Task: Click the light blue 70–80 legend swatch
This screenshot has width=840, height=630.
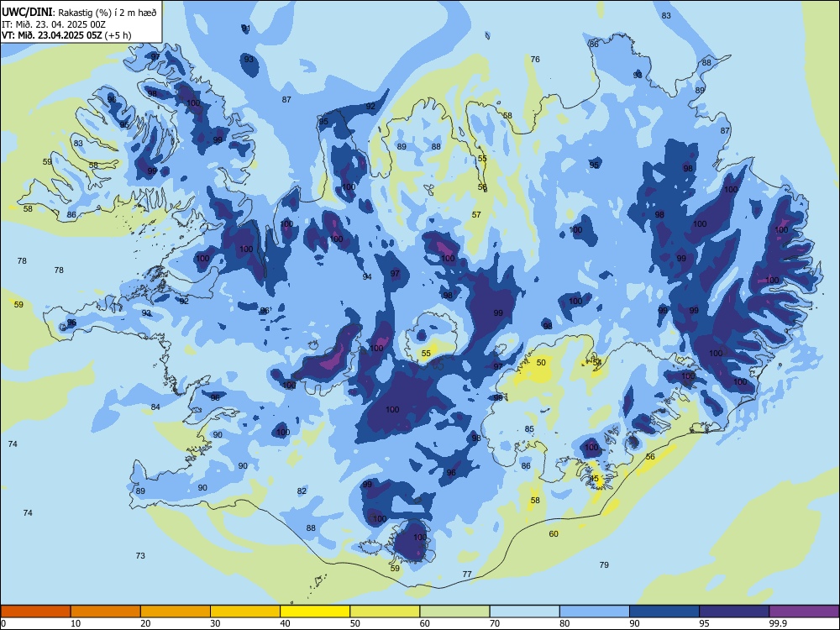Action: (525, 612)
